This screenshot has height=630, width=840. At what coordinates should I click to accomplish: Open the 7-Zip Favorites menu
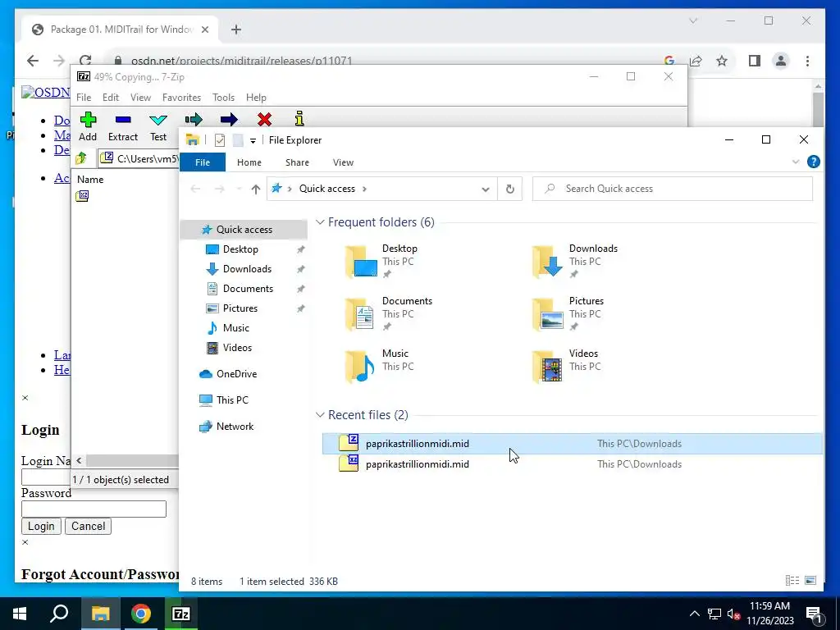[181, 98]
